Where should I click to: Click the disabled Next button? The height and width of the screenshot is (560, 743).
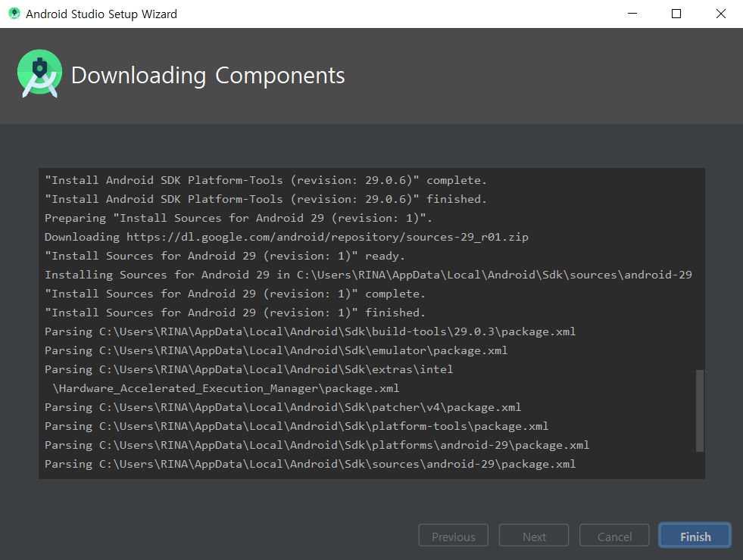pyautogui.click(x=533, y=535)
